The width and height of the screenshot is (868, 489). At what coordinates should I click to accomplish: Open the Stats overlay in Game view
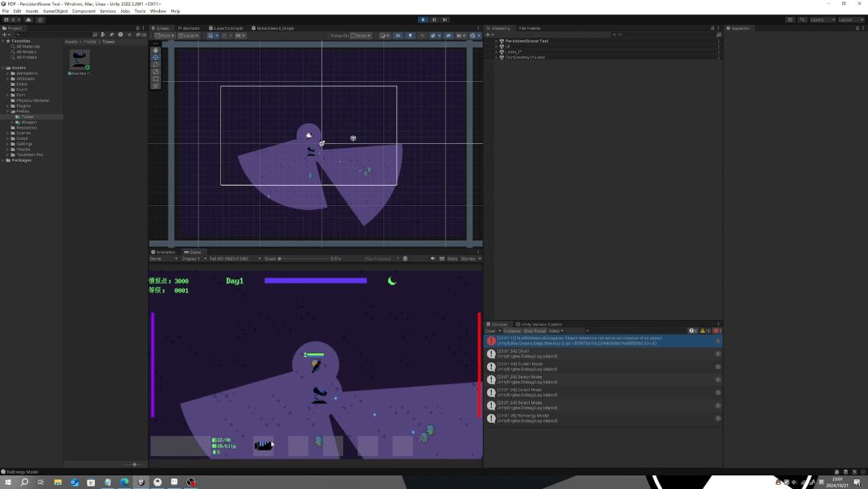coord(452,258)
